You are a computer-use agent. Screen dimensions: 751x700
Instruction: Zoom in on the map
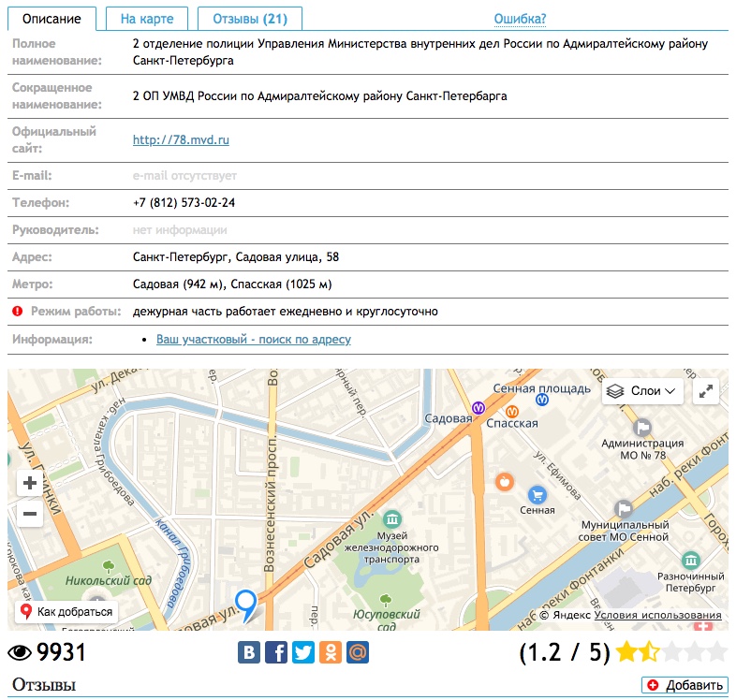point(30,484)
